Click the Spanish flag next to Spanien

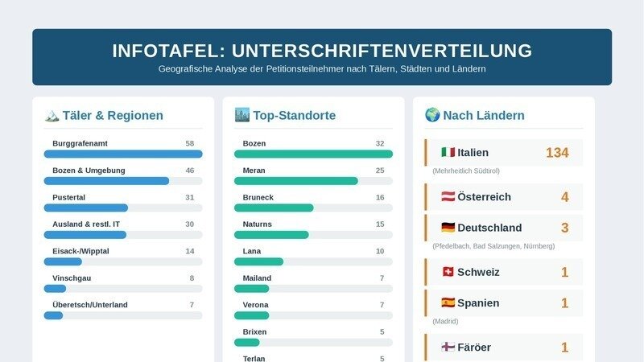448,302
